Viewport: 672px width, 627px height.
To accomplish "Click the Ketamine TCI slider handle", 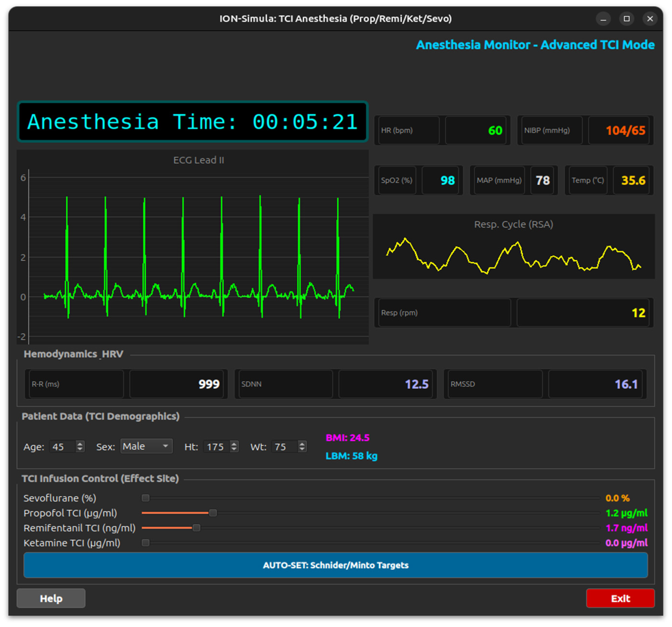I will click(145, 543).
